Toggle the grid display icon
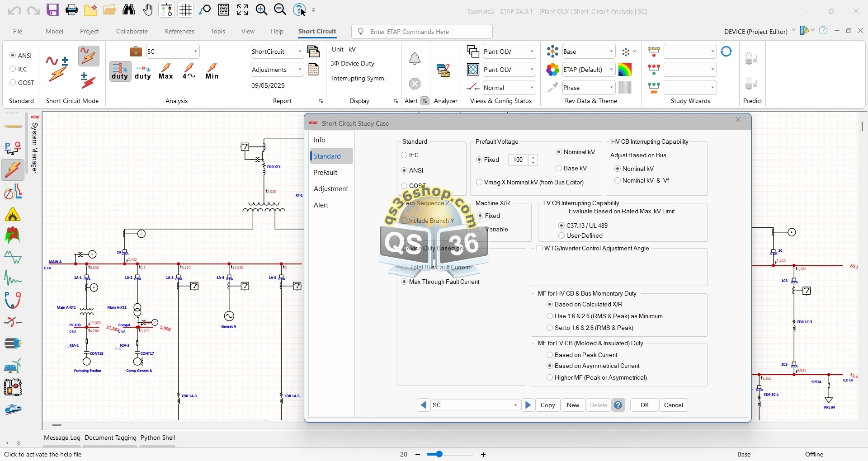The height and width of the screenshot is (461, 868). coord(185,10)
